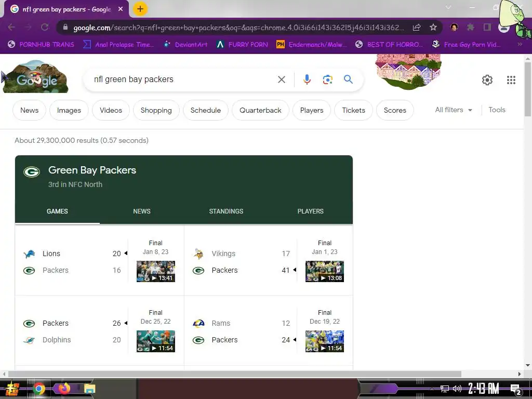Launch Firefox from the taskbar

pos(63,388)
